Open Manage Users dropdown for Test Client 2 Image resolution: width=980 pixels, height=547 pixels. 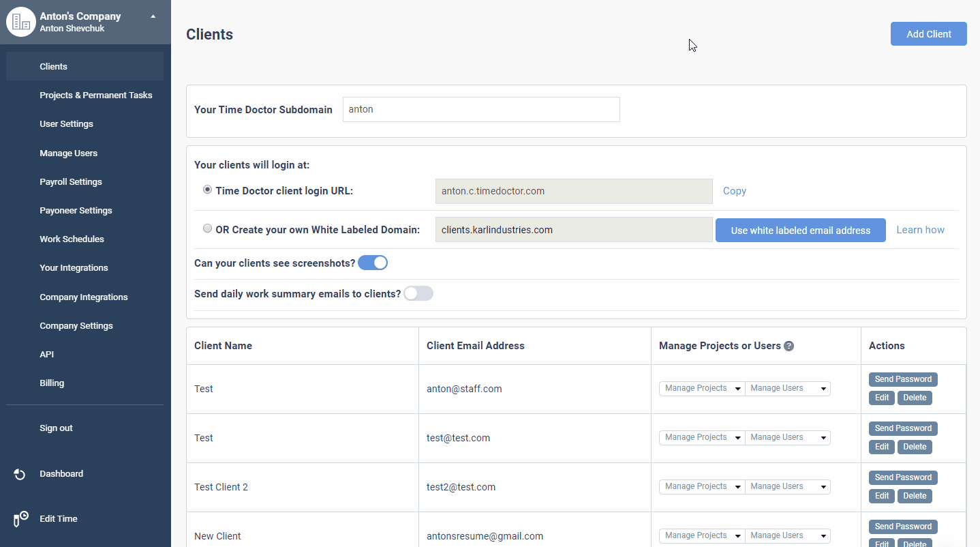click(787, 486)
